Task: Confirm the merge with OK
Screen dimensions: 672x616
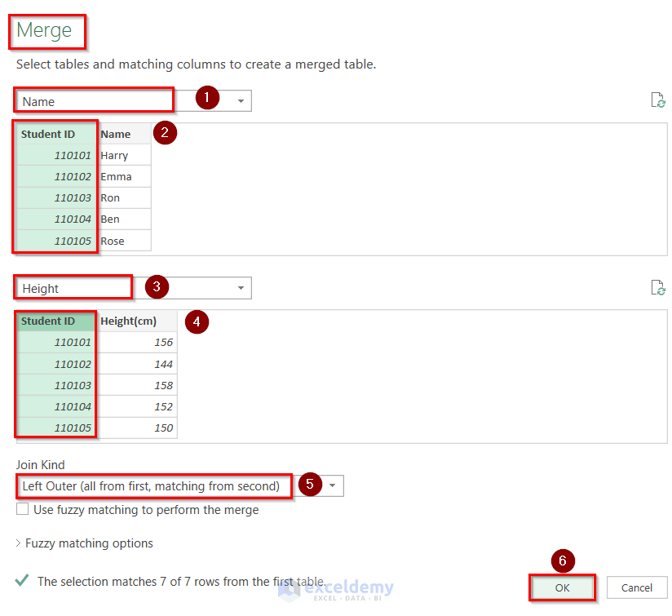Action: coord(562,587)
